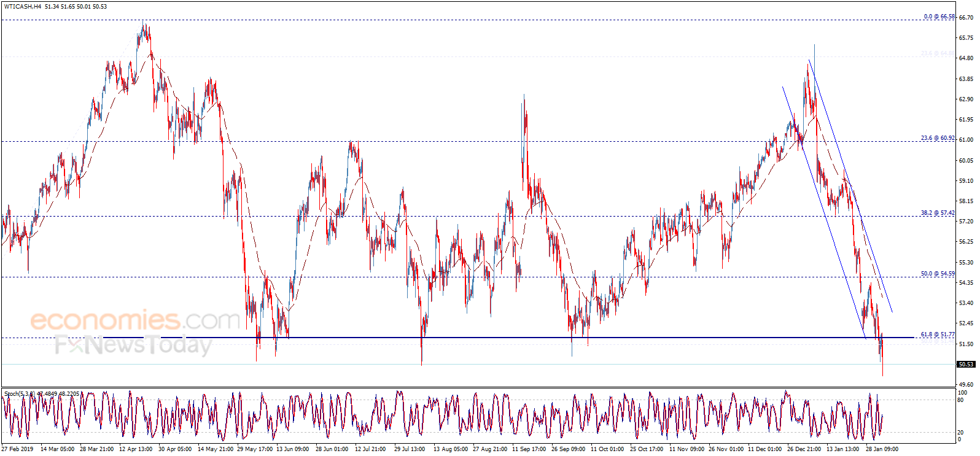980x456 pixels.
Task: Select the 0.0 @ 66.58 Fibonacci label
Action: coord(939,17)
